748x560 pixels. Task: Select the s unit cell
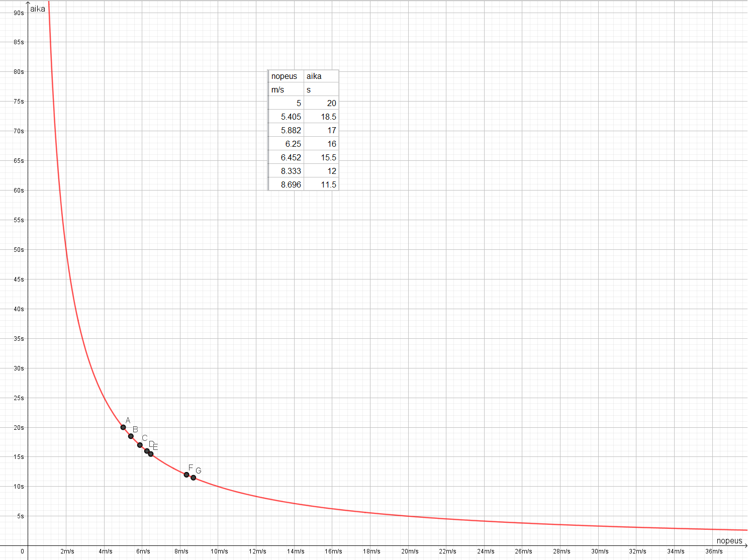[x=308, y=89]
